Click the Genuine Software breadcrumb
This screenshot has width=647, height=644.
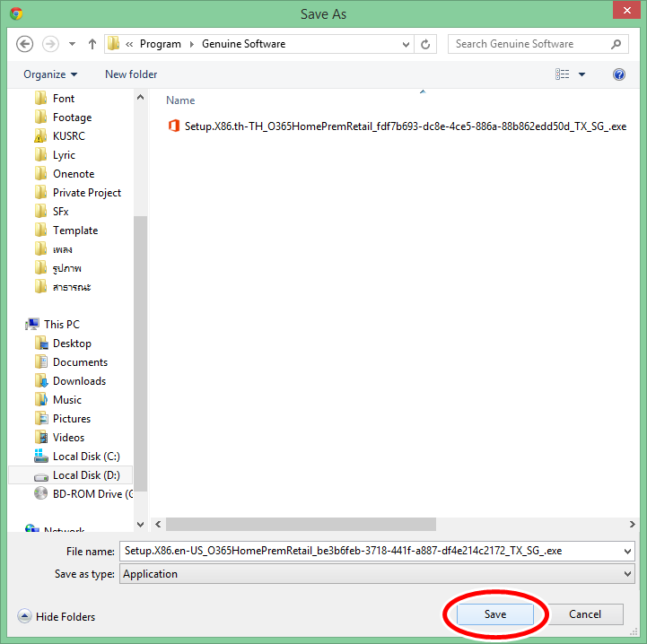coord(243,44)
